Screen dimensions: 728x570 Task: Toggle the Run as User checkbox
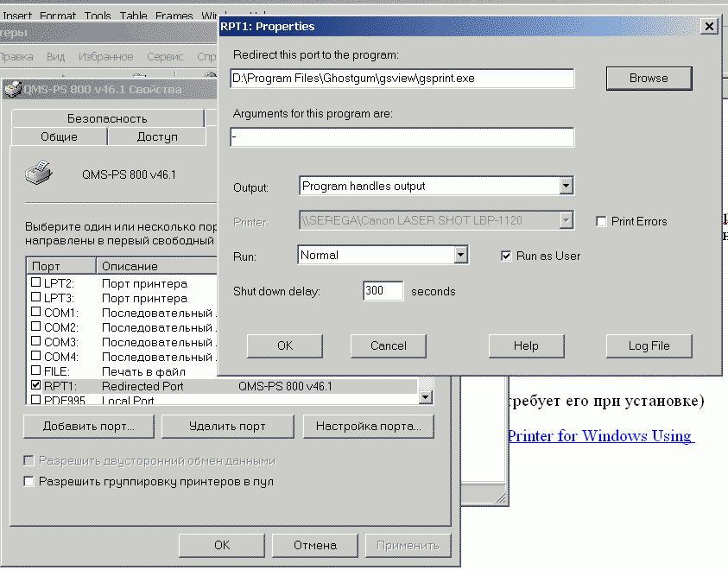[x=506, y=256]
